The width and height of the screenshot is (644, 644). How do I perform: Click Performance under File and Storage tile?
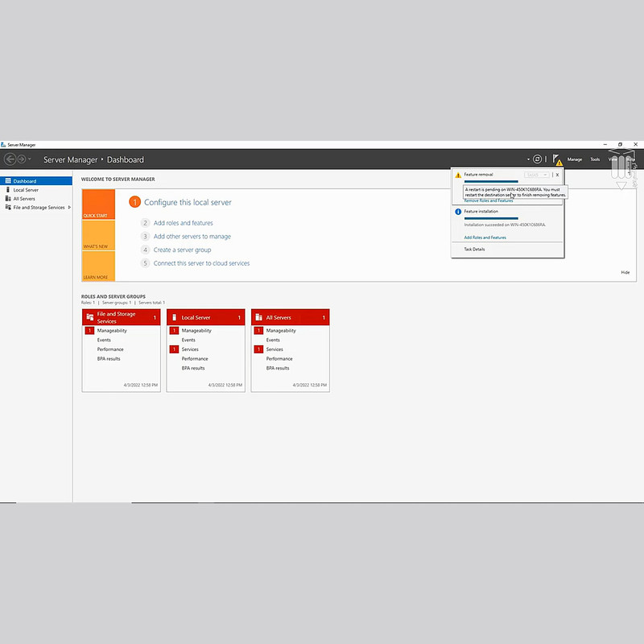(110, 349)
